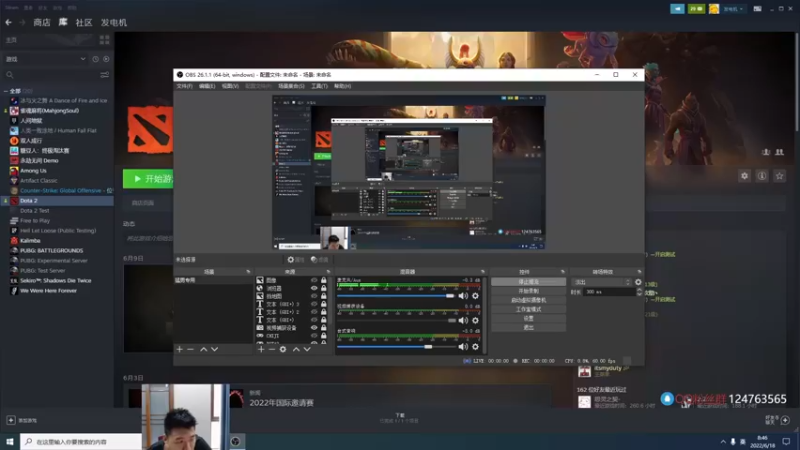Toggle visibility of 视频捕获设备 source
Screen dimensions: 800x450
pyautogui.click(x=314, y=328)
